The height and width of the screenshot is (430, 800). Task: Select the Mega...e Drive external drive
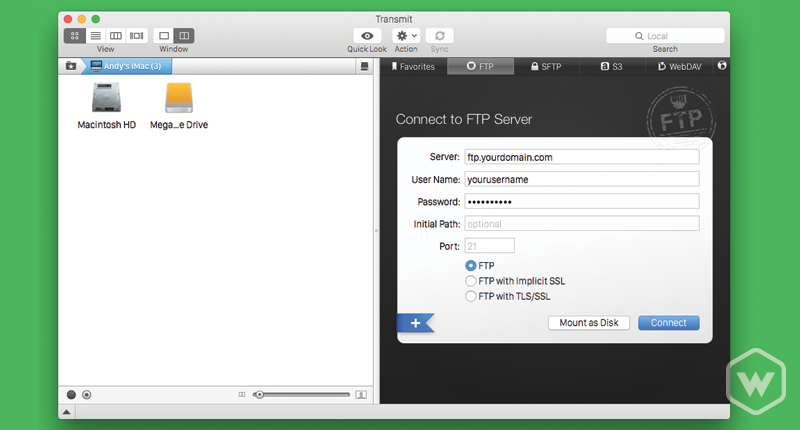(x=179, y=106)
